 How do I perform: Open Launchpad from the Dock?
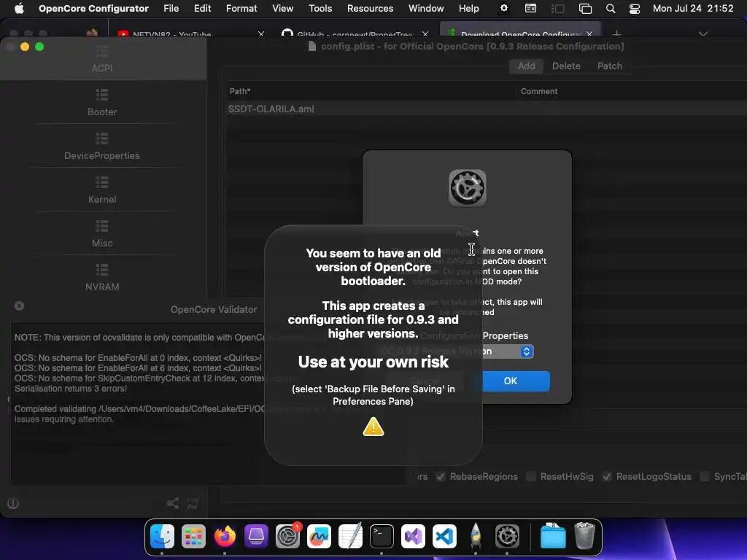193,536
